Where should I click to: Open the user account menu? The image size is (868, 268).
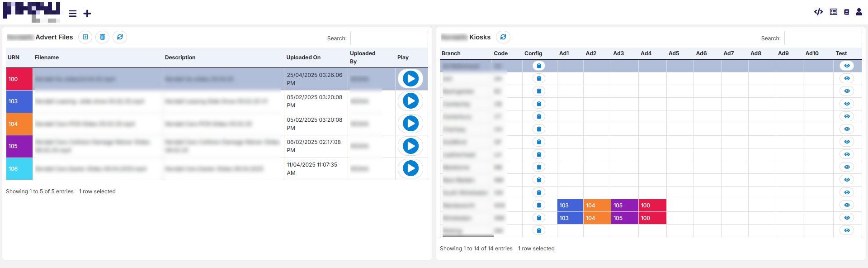pos(859,12)
